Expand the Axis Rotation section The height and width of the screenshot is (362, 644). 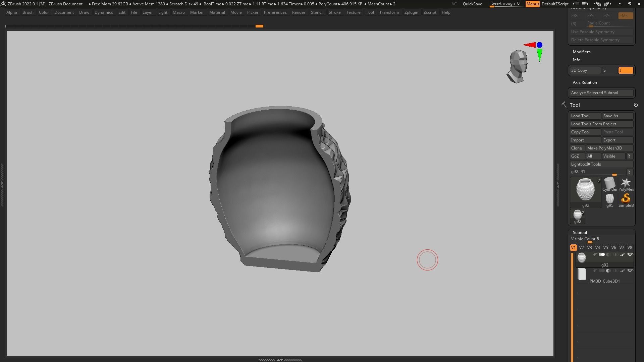click(585, 82)
